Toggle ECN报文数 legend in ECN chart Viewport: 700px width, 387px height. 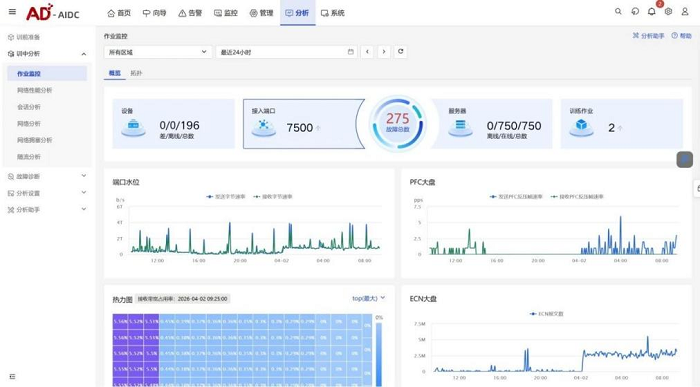point(546,314)
